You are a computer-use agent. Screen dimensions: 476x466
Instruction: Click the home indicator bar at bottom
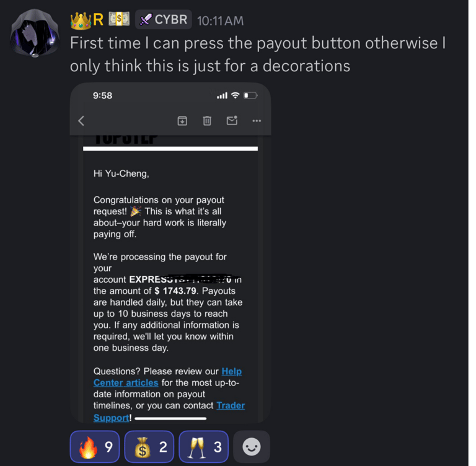[x=170, y=419]
